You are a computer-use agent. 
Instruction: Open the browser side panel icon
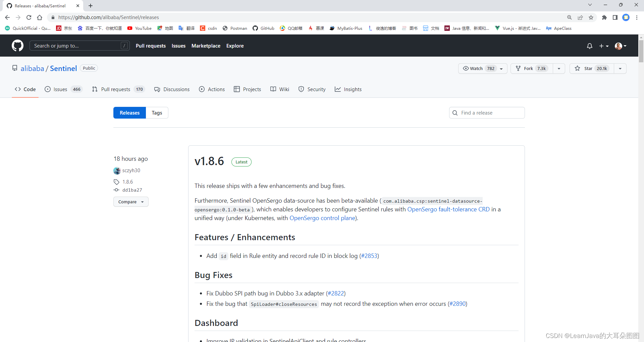(615, 17)
